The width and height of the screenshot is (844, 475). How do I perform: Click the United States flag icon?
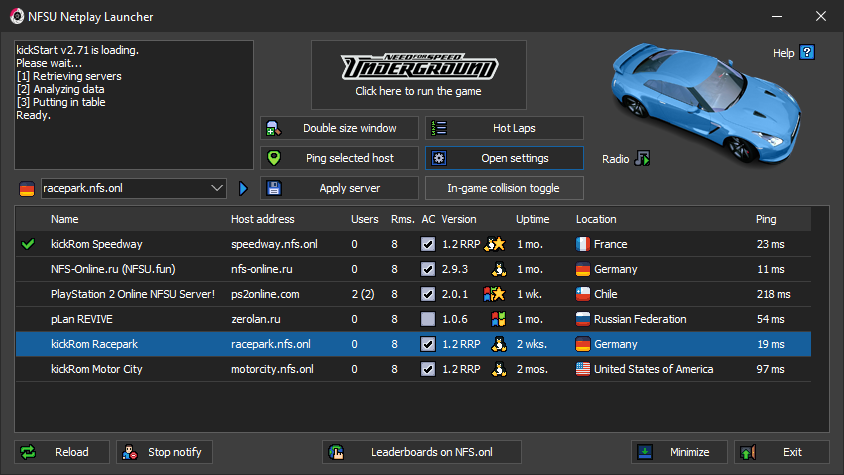click(x=583, y=369)
